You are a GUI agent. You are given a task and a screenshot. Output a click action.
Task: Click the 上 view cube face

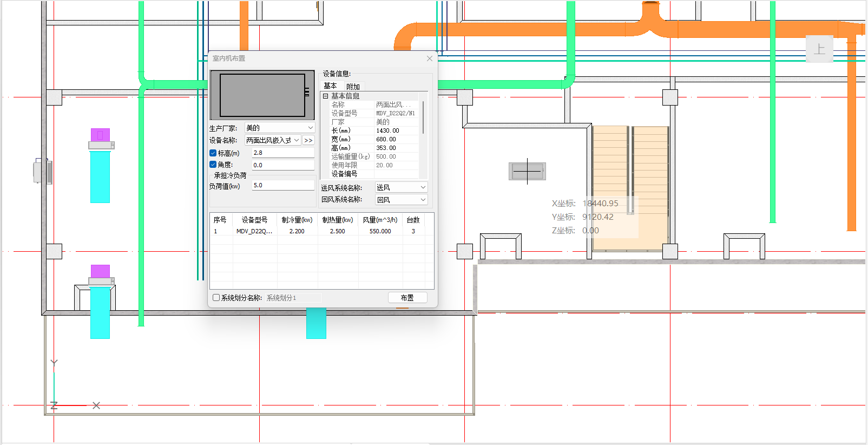pyautogui.click(x=819, y=49)
